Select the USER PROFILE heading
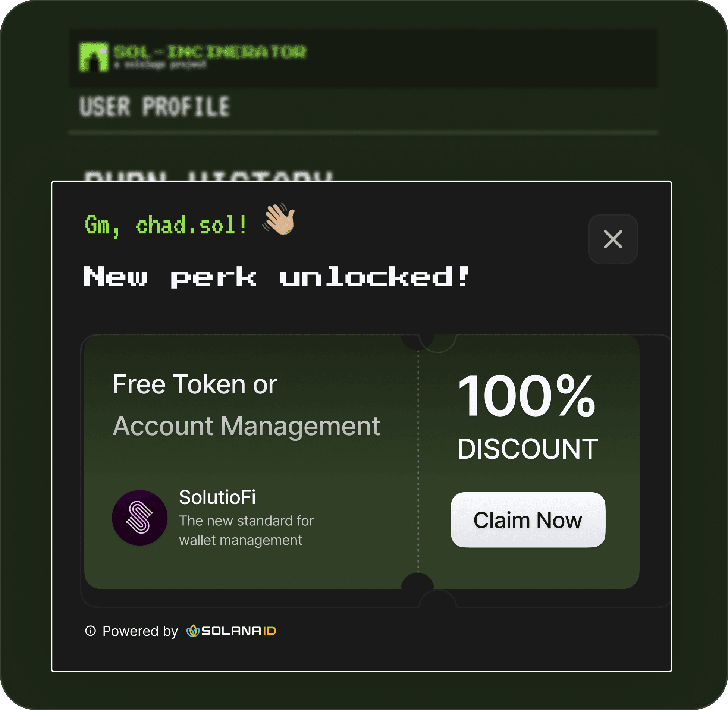This screenshot has width=728, height=710. coord(154,107)
